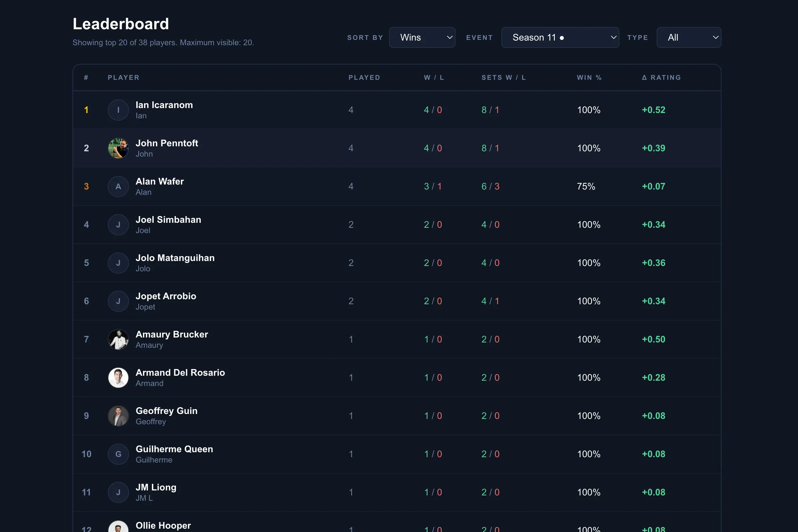Image resolution: width=798 pixels, height=532 pixels.
Task: Select Guilherme Queen name text
Action: [174, 449]
